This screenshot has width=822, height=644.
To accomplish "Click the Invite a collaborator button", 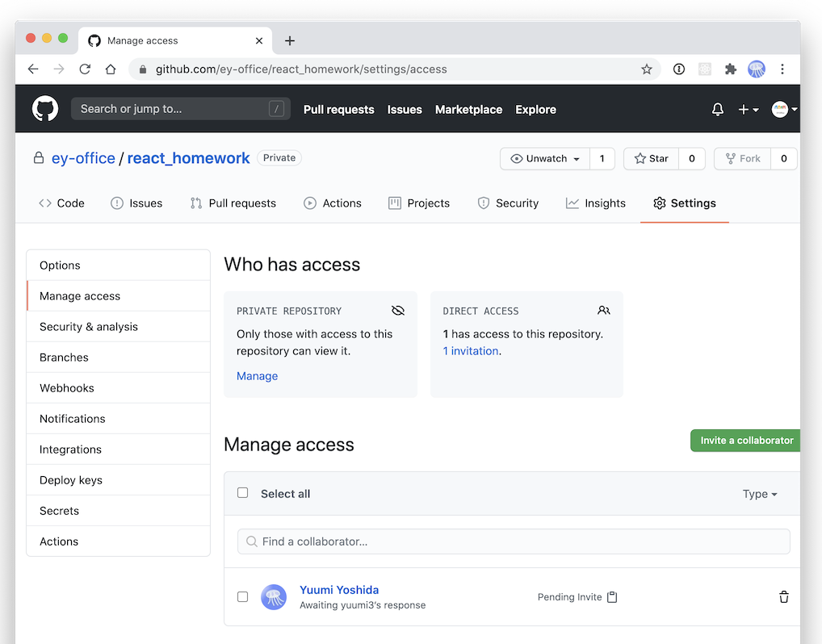I will 746,441.
